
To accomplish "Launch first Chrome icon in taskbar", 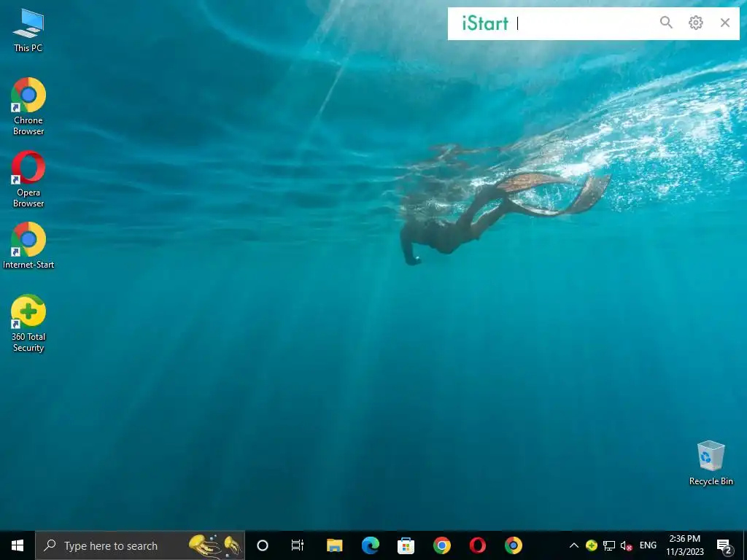I will [441, 545].
